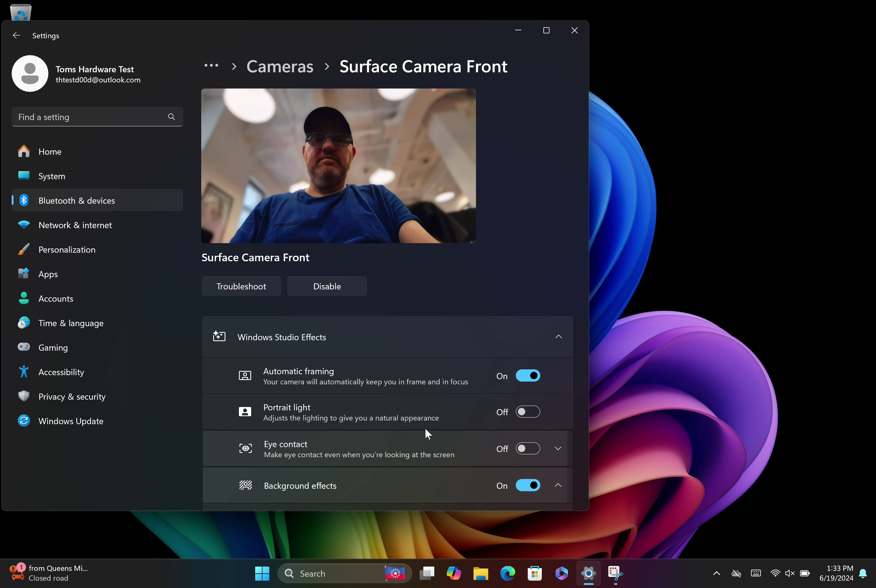Click the Disable camera button
Viewport: 876px width, 588px height.
point(327,286)
